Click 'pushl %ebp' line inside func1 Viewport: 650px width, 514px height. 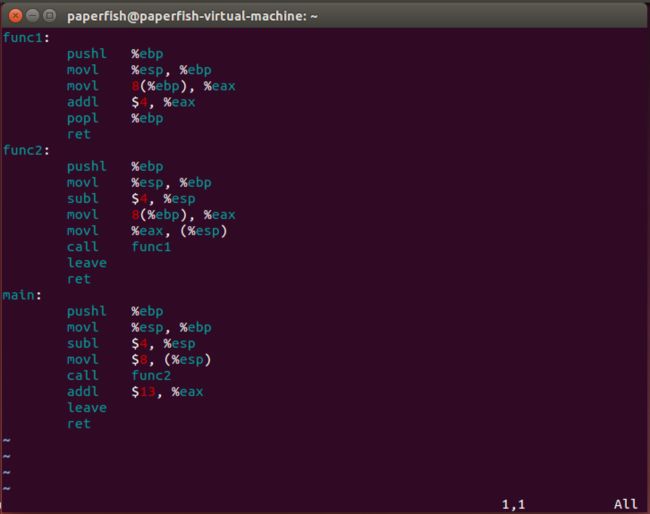point(115,54)
